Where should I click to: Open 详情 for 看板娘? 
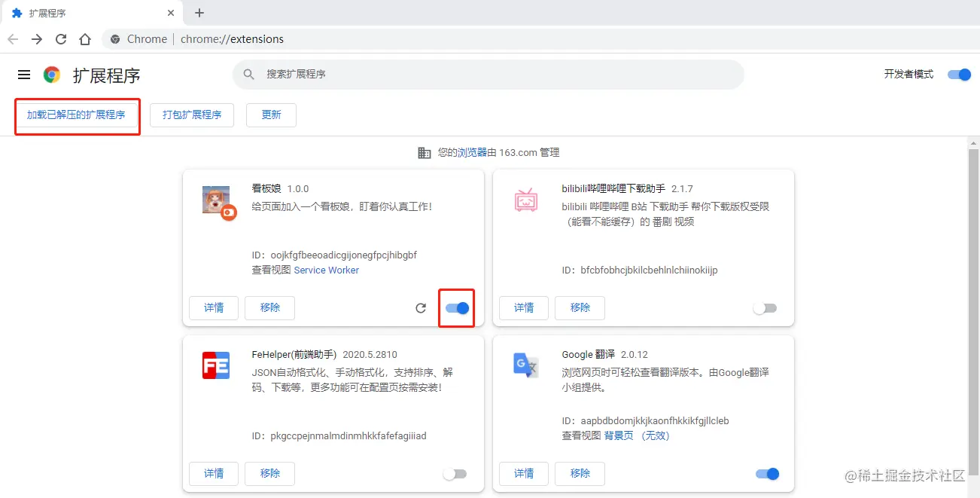tap(214, 308)
